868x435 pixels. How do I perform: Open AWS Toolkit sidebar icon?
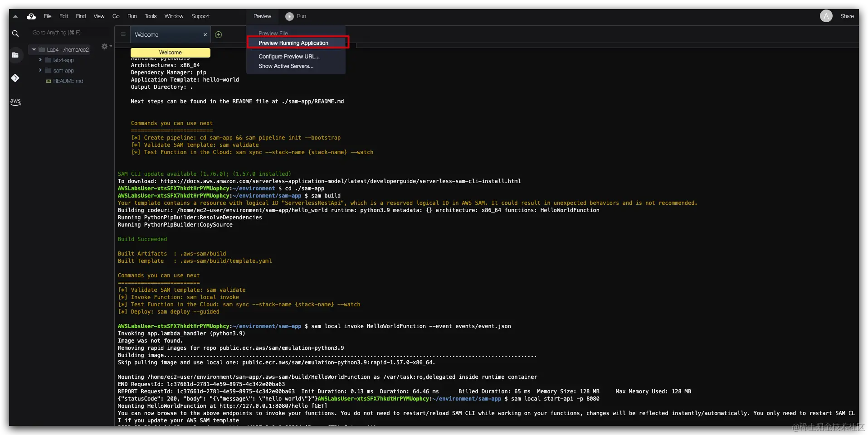coord(15,102)
